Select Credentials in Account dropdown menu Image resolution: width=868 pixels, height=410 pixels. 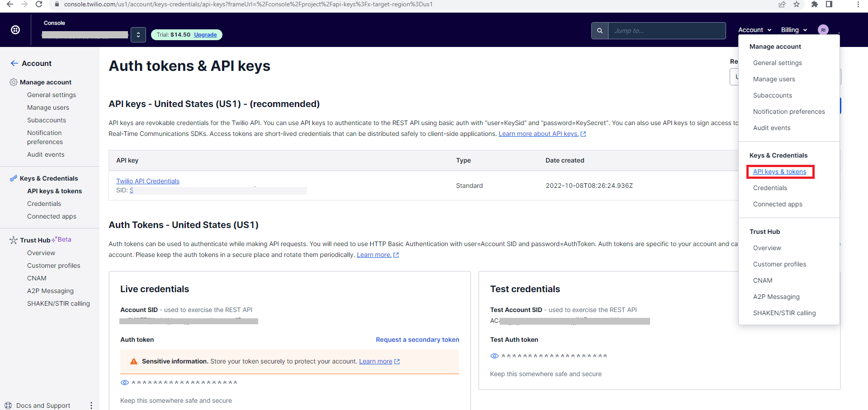click(770, 188)
